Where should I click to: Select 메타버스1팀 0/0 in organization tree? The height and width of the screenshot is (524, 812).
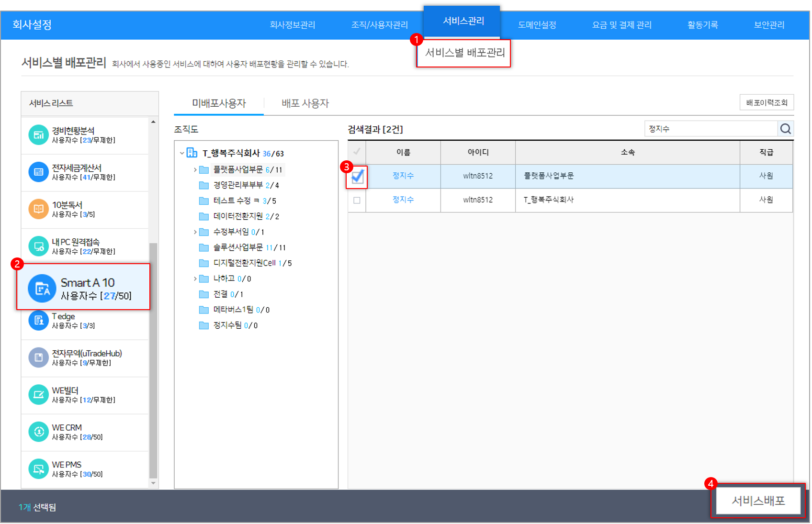241,310
